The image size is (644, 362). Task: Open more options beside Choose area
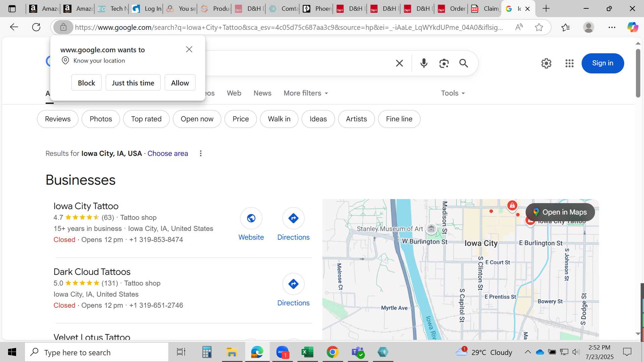201,154
